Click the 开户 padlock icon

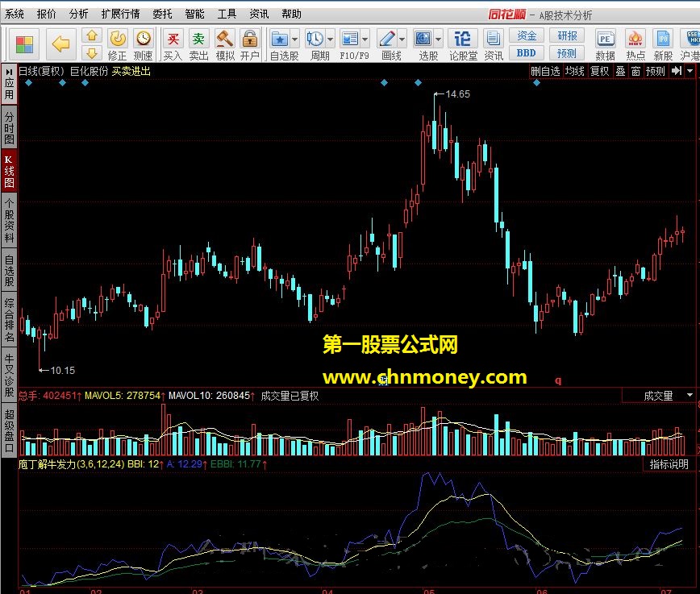click(249, 39)
